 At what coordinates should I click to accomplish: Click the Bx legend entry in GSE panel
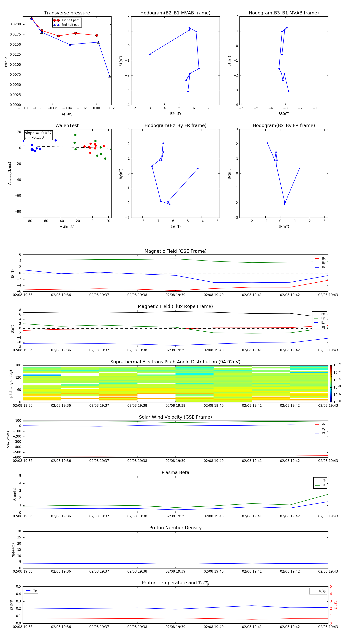point(320,259)
